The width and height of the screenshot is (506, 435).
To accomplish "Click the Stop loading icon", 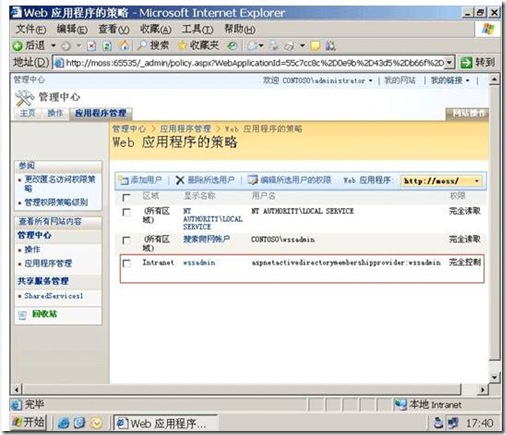I will click(91, 46).
